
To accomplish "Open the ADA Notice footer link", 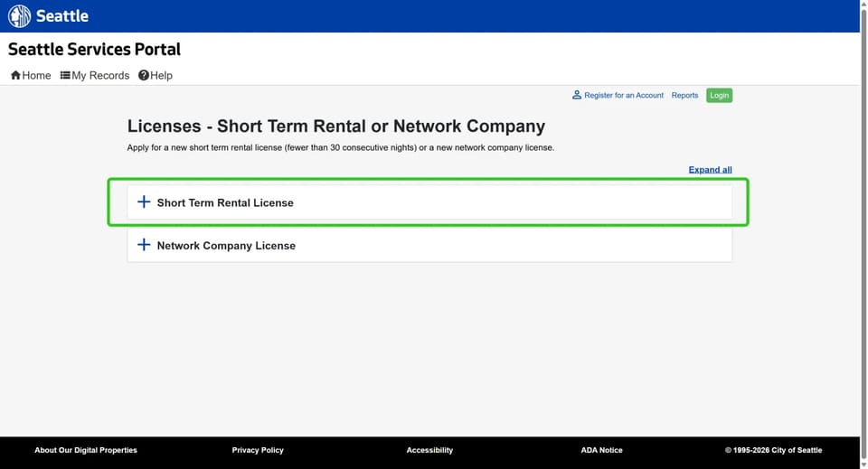I will pos(602,450).
